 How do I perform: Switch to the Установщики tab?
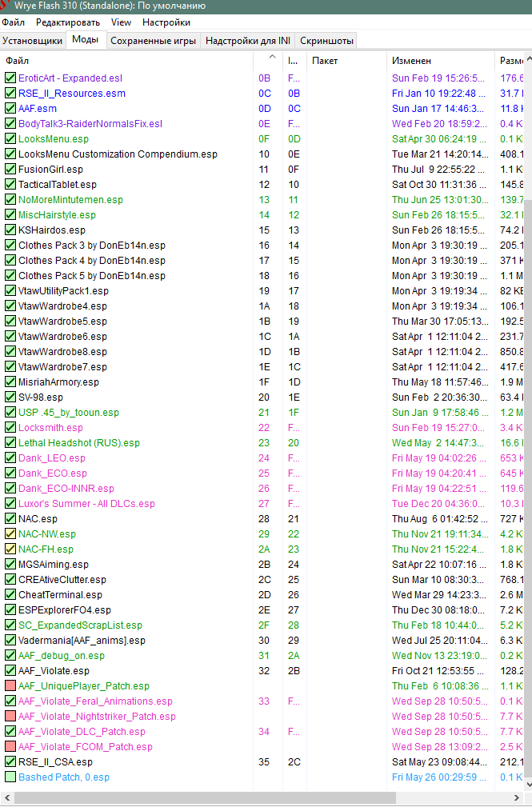pyautogui.click(x=32, y=41)
